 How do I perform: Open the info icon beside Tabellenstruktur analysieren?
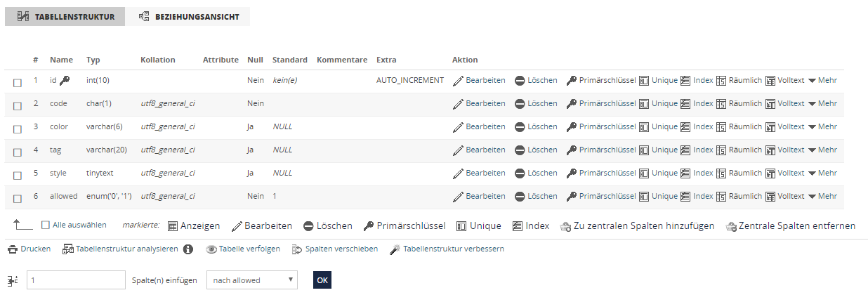click(x=188, y=249)
